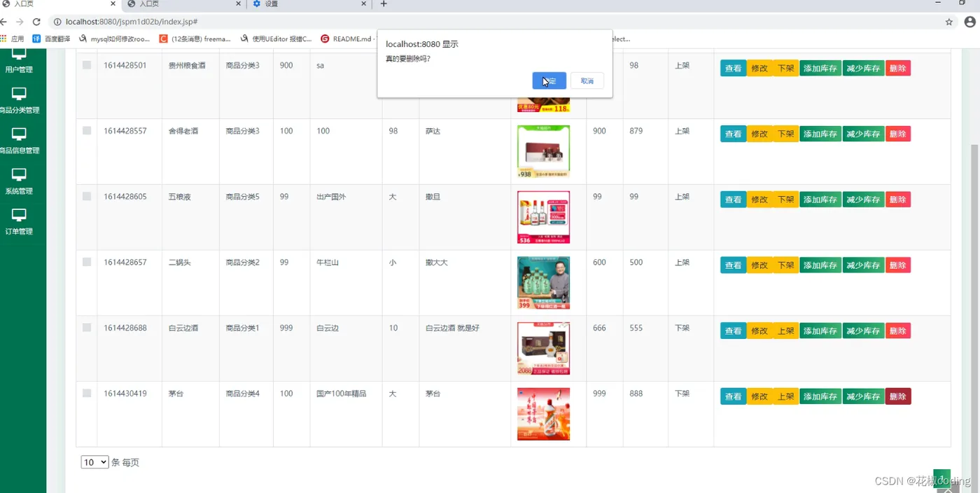Confirm deletion in the localhost alert dialog
Image resolution: width=980 pixels, height=493 pixels.
(x=549, y=81)
